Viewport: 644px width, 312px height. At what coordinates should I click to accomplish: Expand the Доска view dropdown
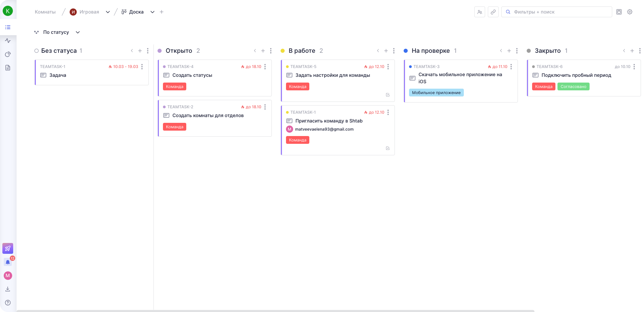[x=152, y=12]
